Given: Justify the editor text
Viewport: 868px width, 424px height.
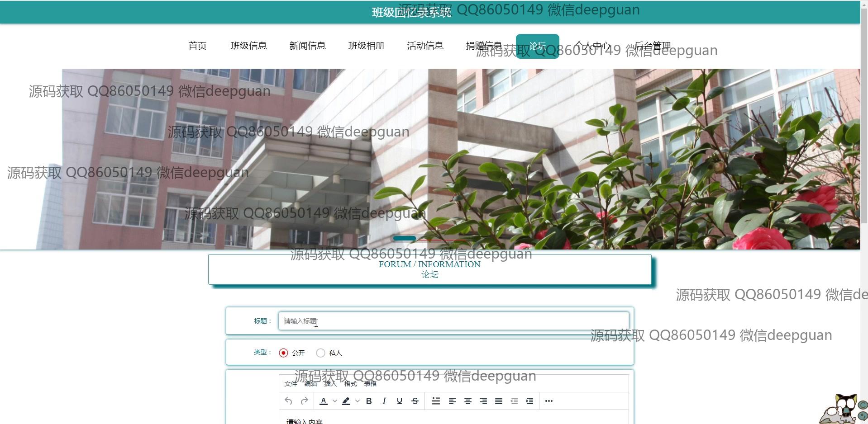Looking at the screenshot, I should [499, 401].
